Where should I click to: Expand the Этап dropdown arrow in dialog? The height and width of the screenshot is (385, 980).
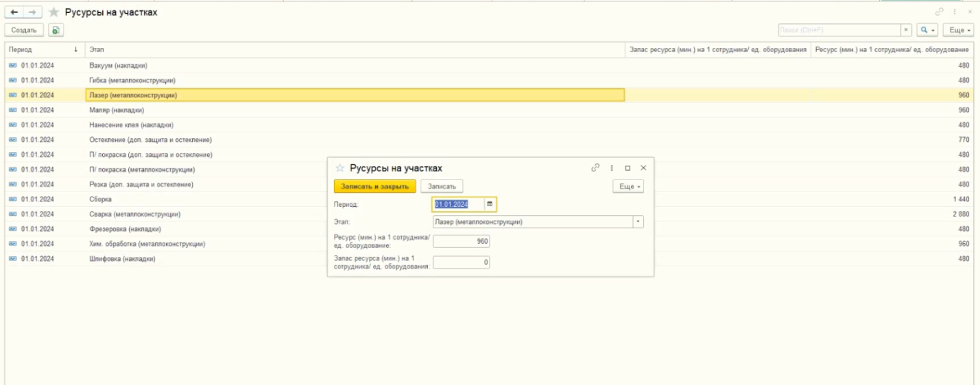coord(638,222)
